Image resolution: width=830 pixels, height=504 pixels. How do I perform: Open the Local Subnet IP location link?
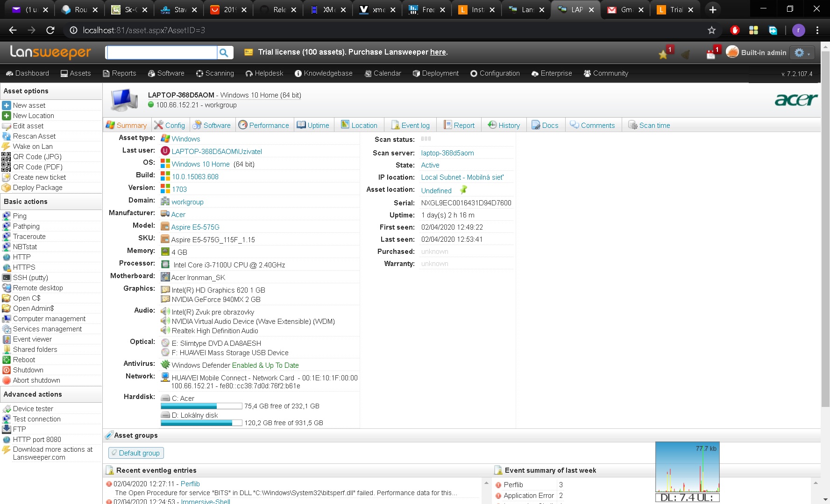pyautogui.click(x=462, y=177)
